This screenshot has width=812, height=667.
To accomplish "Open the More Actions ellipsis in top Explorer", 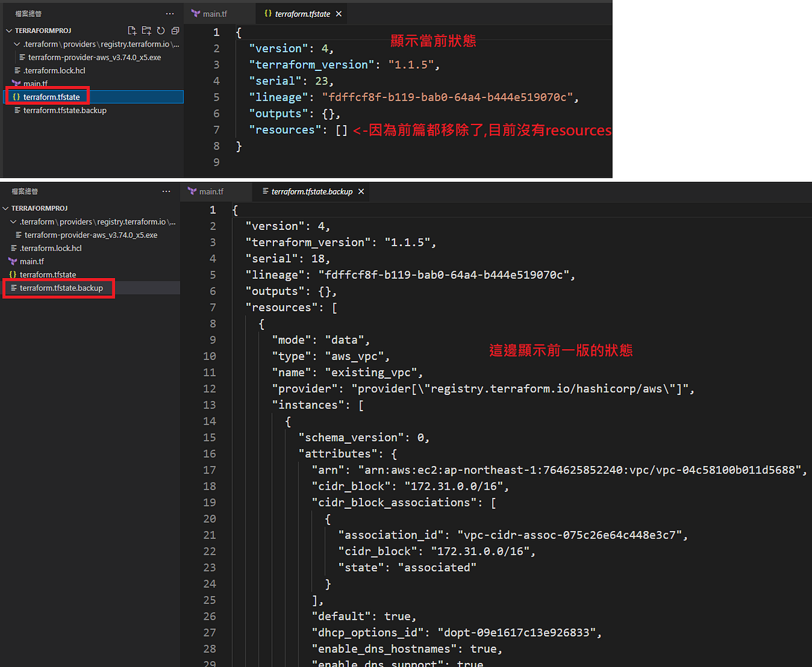I will point(168,13).
